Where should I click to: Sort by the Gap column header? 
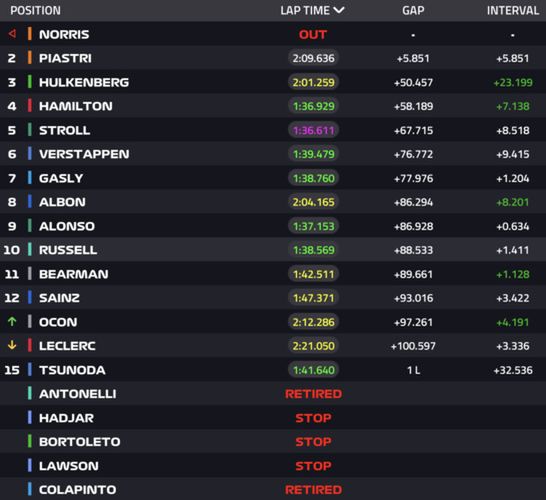(x=413, y=10)
